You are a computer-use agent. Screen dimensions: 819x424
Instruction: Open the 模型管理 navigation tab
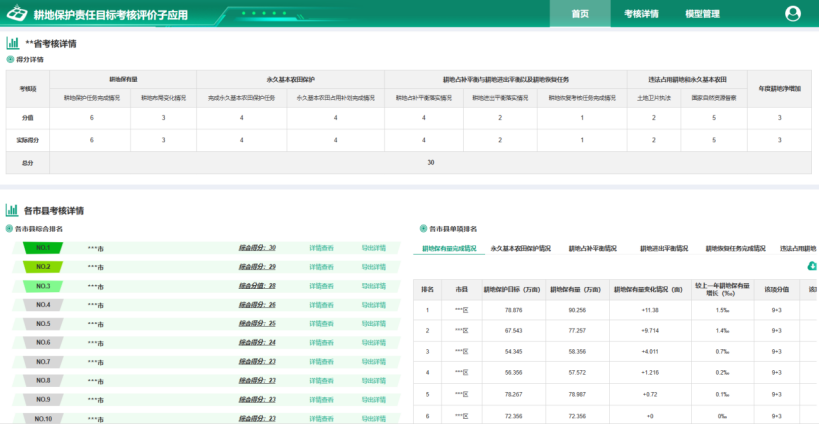[702, 14]
